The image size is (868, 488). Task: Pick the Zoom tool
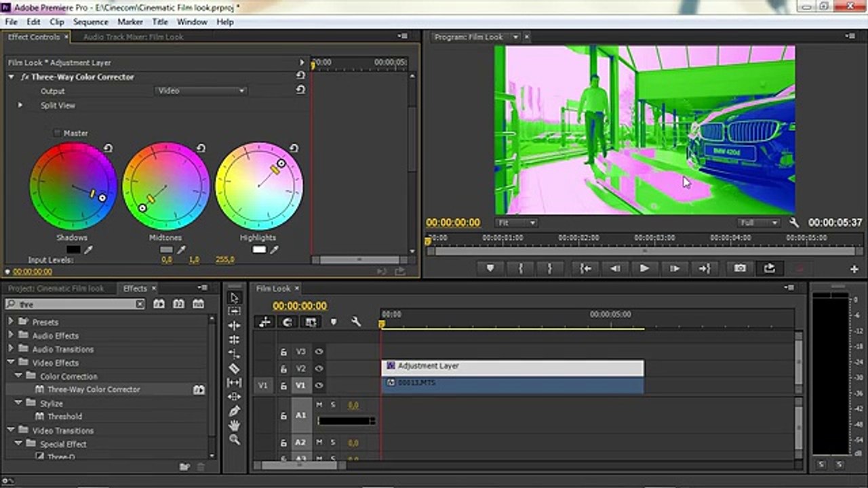click(235, 439)
